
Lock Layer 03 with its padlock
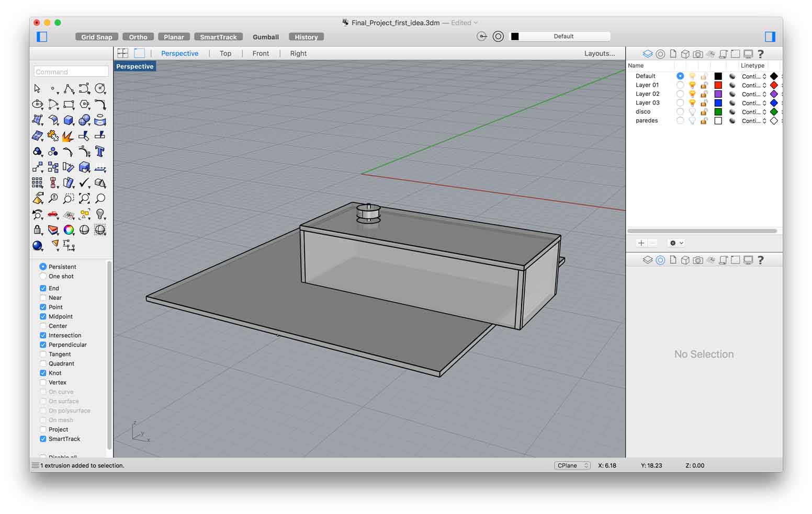pyautogui.click(x=704, y=102)
